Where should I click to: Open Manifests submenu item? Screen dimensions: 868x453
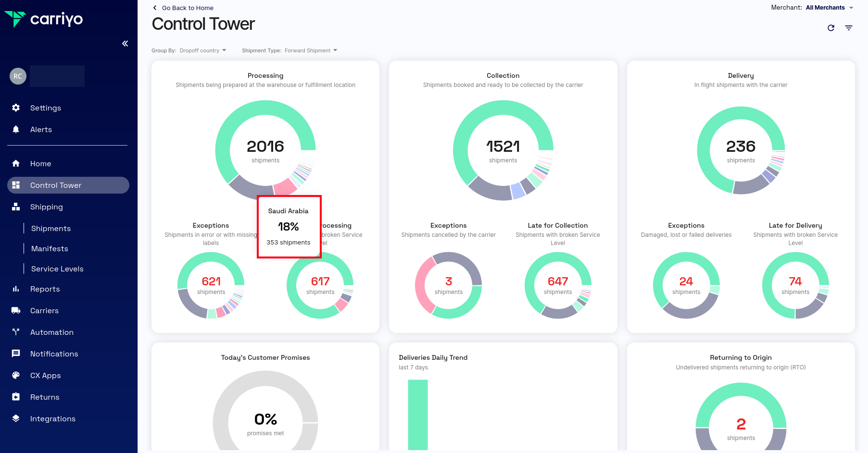tap(50, 248)
